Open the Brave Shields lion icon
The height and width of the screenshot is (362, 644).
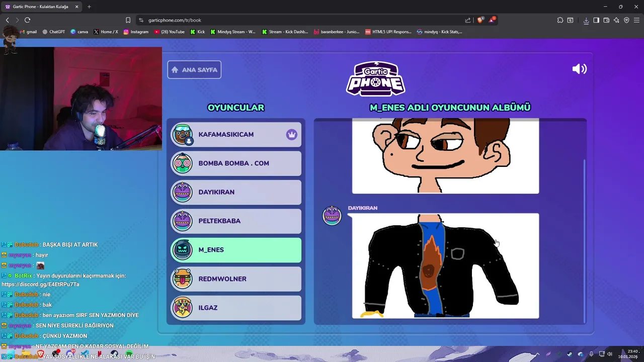[x=480, y=20]
